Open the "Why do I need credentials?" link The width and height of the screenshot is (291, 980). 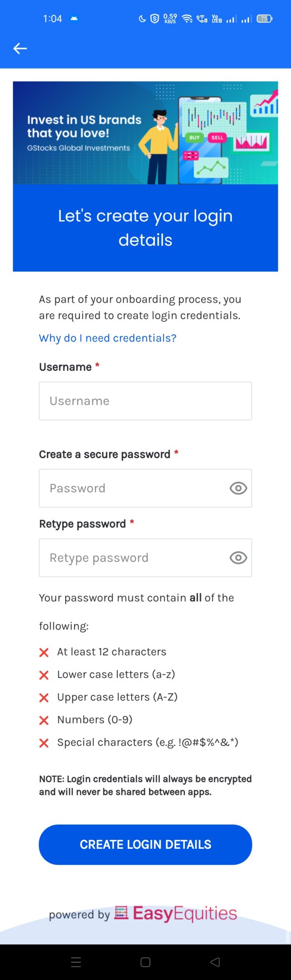(108, 338)
